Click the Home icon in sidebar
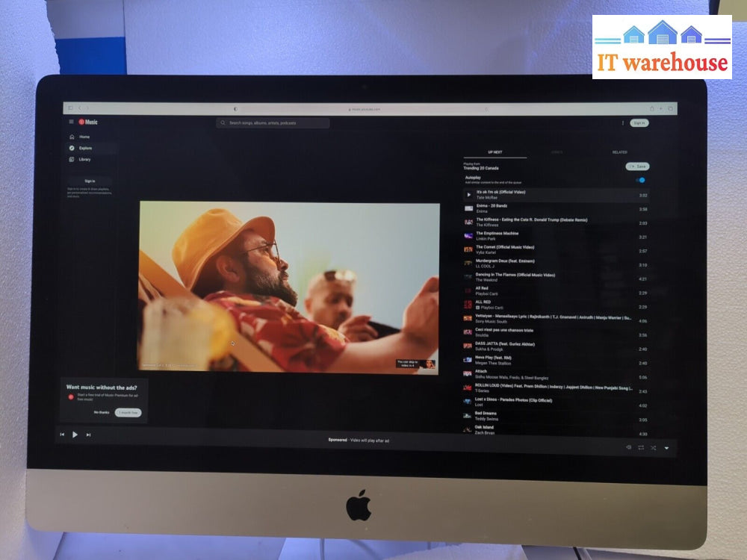Screen dimensions: 747x560 [72, 137]
